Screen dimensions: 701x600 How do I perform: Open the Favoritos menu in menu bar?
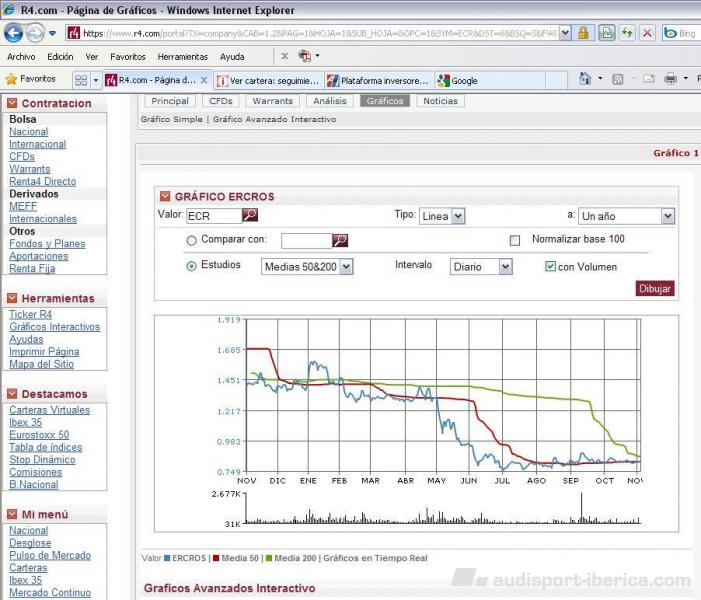pyautogui.click(x=128, y=57)
